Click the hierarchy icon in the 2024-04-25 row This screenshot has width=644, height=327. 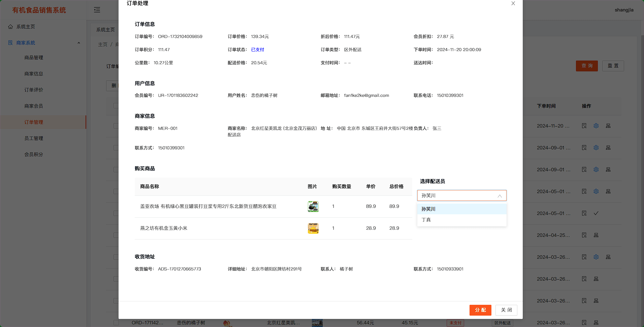click(596, 235)
